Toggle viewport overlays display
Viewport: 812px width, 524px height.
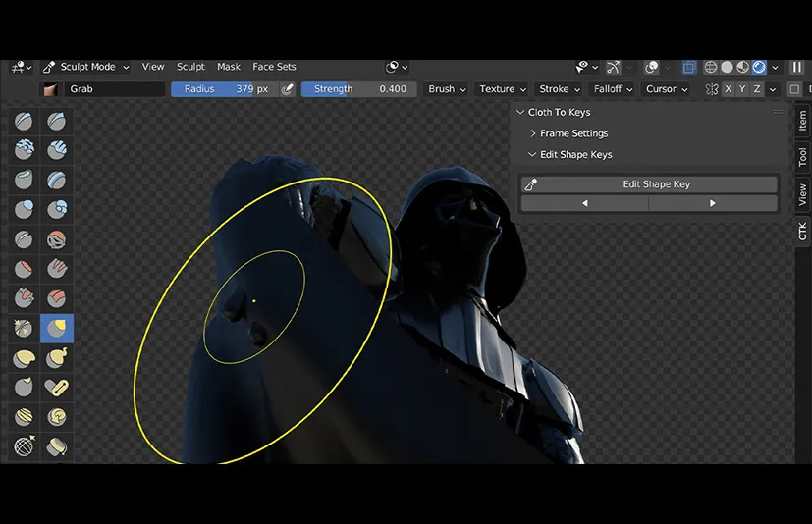click(651, 67)
